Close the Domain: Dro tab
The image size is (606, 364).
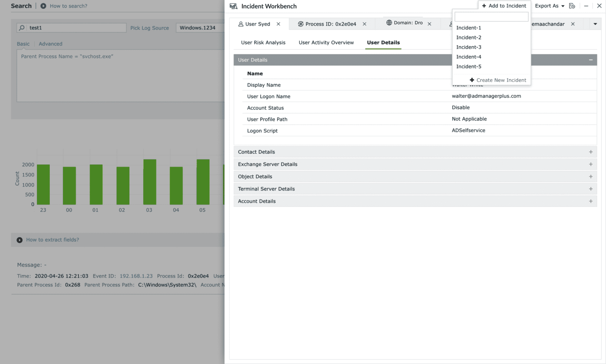click(x=429, y=24)
